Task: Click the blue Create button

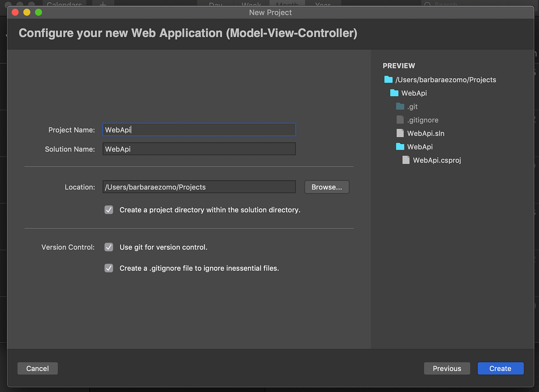Action: (500, 369)
